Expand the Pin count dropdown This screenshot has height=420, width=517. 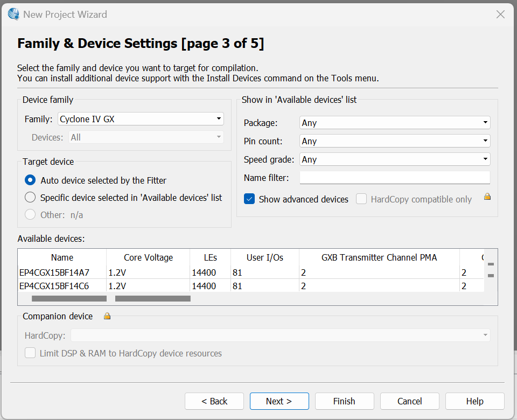(x=395, y=141)
